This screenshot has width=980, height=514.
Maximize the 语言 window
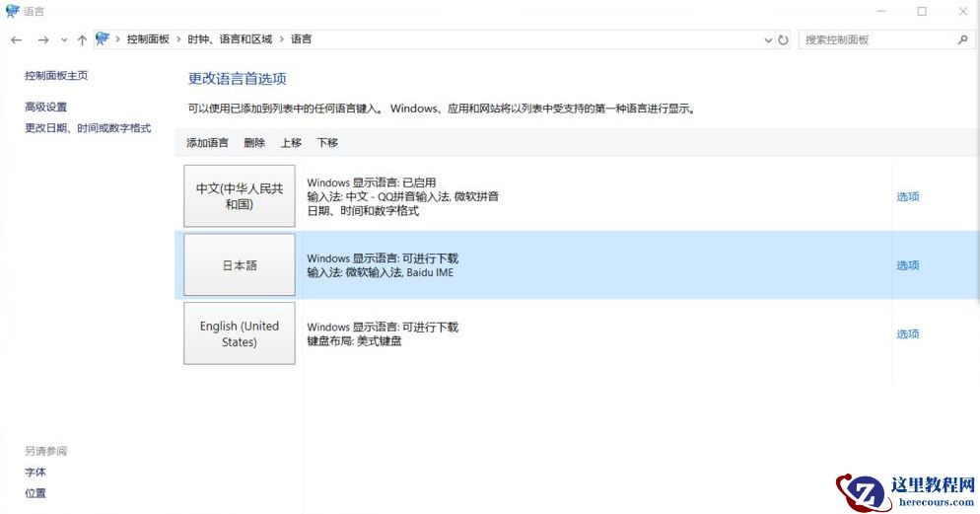[922, 11]
